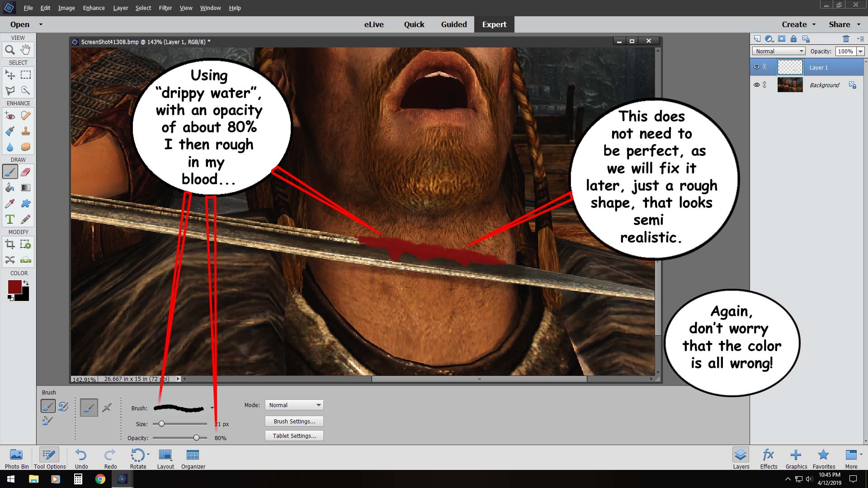This screenshot has width=868, height=488.
Task: Select the Crop tool
Action: (x=10, y=244)
